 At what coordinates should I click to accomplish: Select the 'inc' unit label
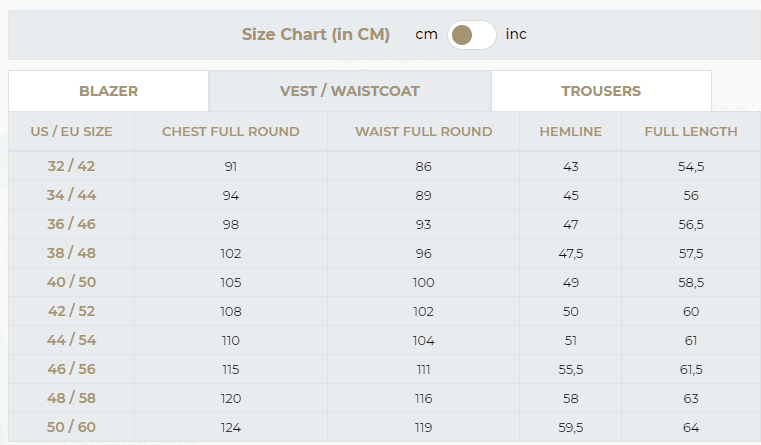[x=516, y=34]
